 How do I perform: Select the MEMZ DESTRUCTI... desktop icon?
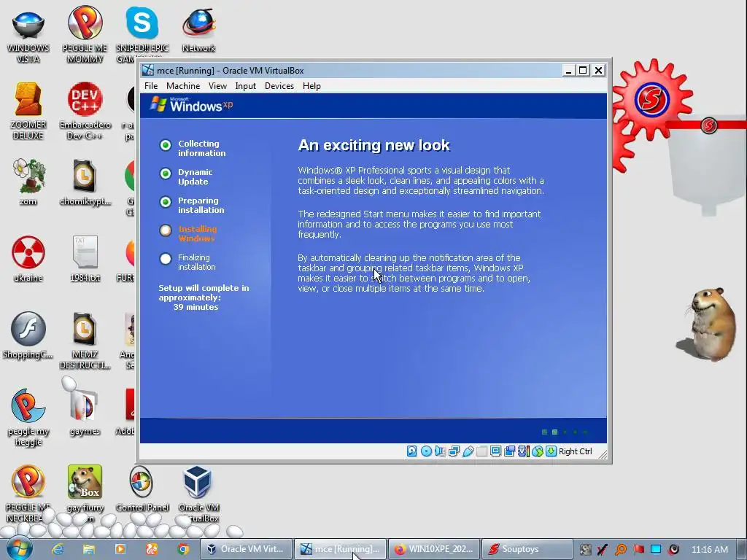pos(85,341)
